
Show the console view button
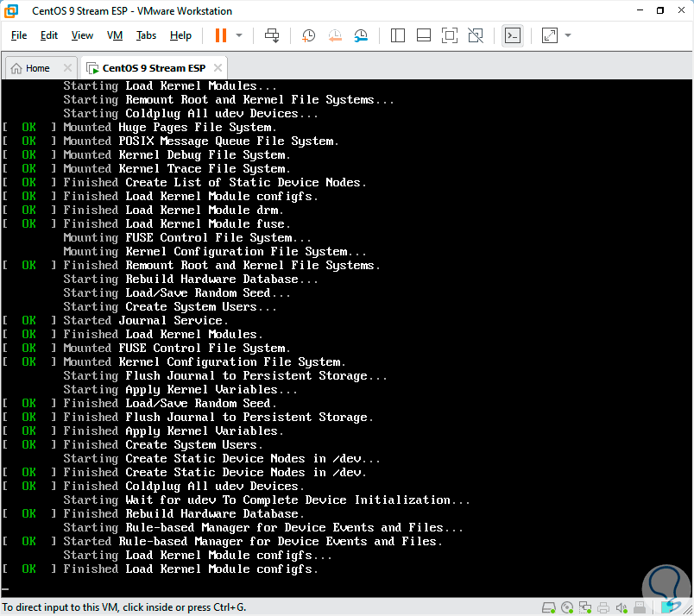click(x=513, y=35)
